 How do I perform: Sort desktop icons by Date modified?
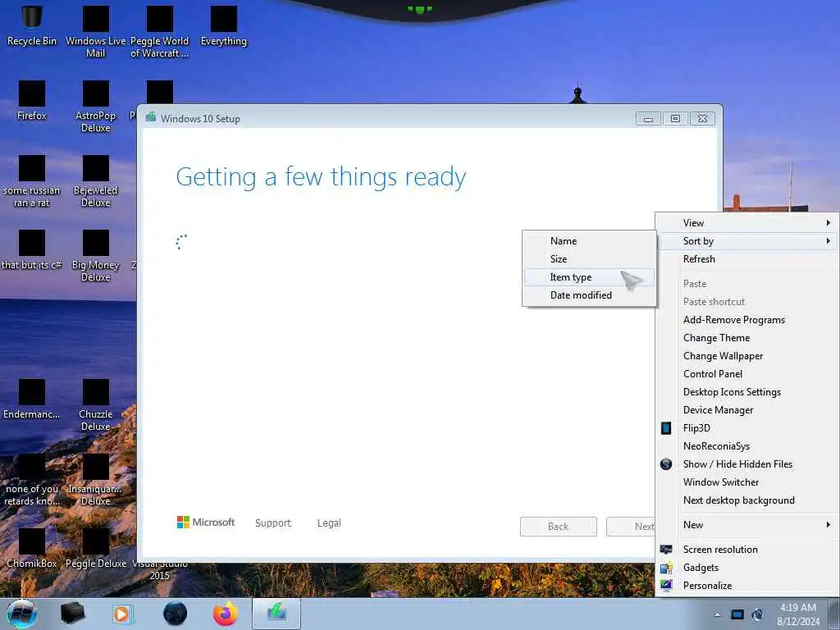point(589,295)
